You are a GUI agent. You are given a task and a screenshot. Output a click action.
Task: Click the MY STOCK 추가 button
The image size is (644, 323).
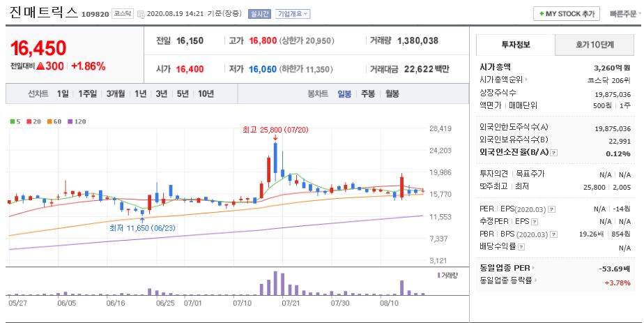pyautogui.click(x=567, y=13)
